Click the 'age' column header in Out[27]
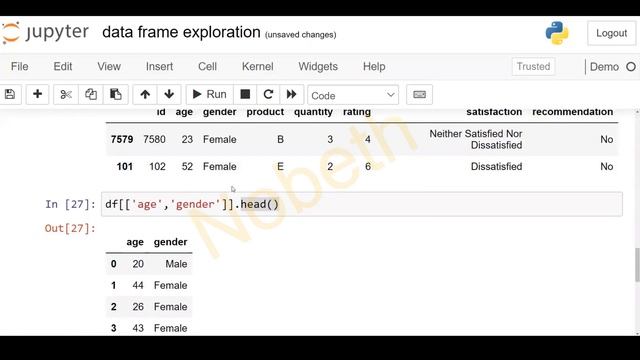Screen dimensions: 640x360 point(135,242)
